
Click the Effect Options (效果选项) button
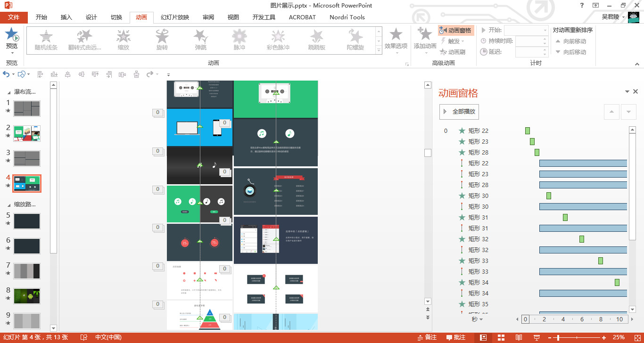tap(396, 39)
